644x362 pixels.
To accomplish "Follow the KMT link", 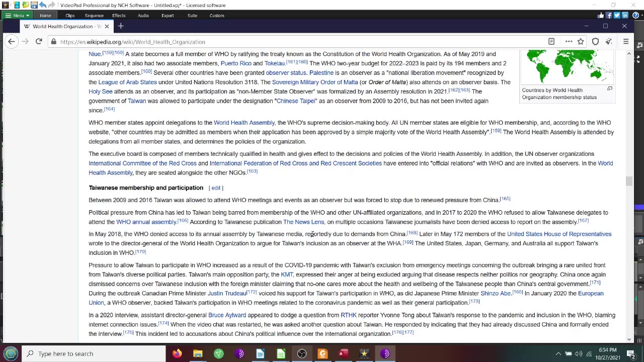I will coord(287,275).
